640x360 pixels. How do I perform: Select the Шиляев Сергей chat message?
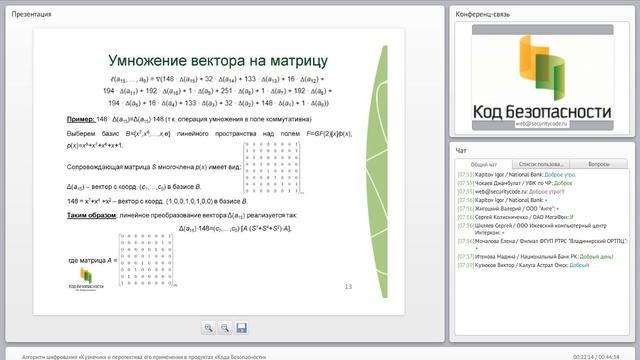pyautogui.click(x=532, y=229)
